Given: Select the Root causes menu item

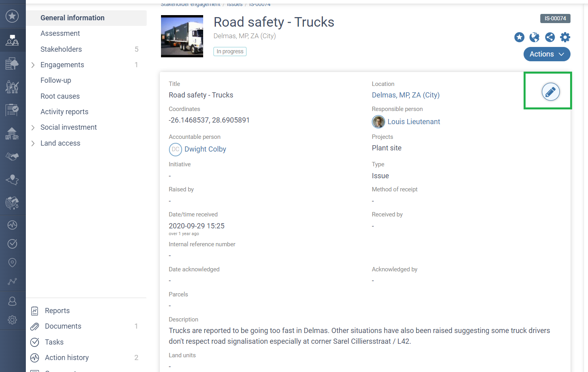Looking at the screenshot, I should coord(60,96).
